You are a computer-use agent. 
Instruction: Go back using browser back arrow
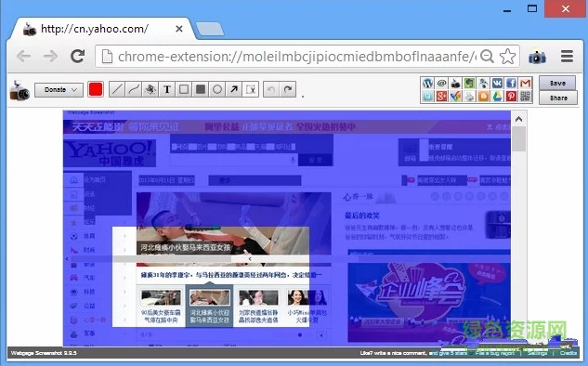(x=24, y=57)
